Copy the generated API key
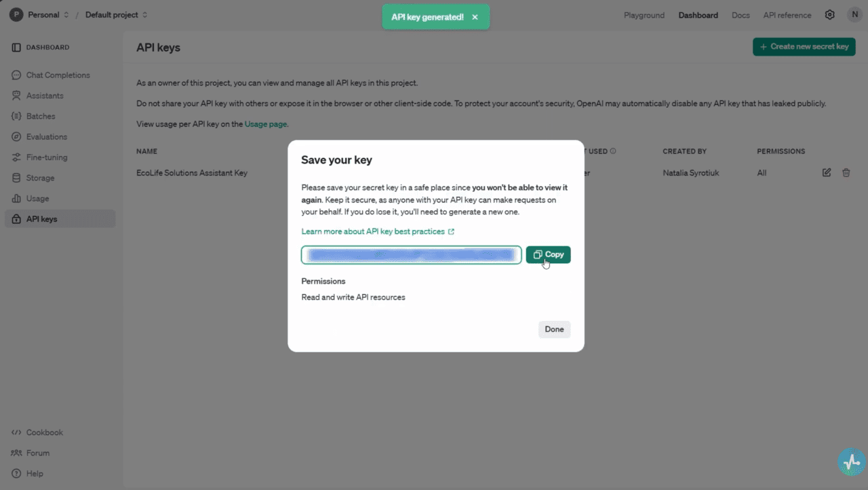 click(548, 254)
